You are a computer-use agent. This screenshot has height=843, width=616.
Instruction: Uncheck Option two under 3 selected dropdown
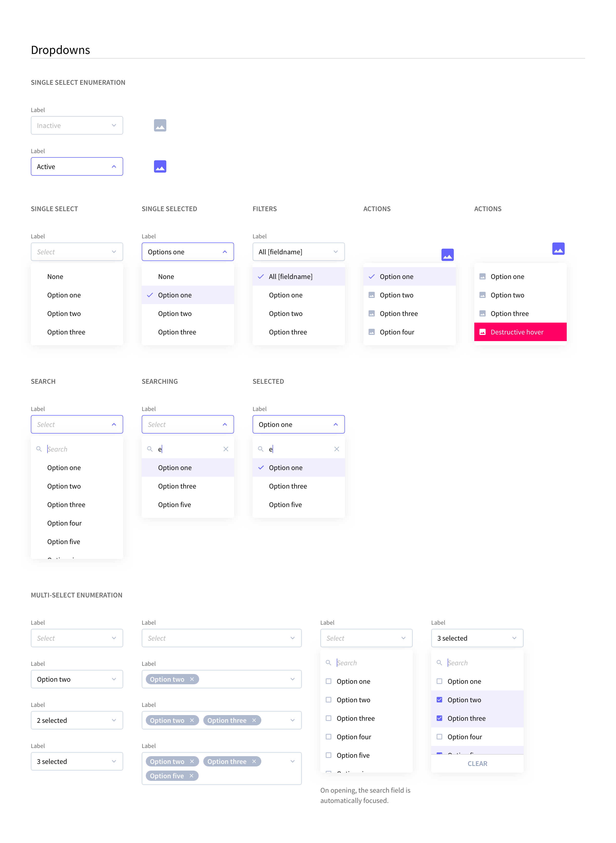[439, 700]
